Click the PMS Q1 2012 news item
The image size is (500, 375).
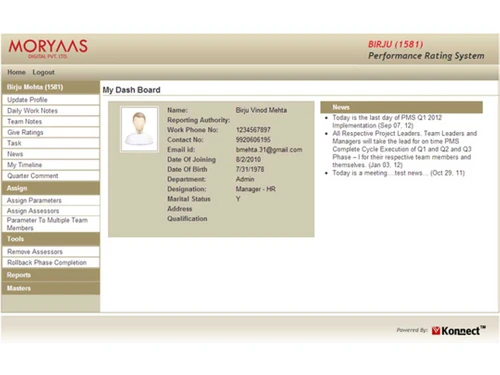pyautogui.click(x=387, y=121)
